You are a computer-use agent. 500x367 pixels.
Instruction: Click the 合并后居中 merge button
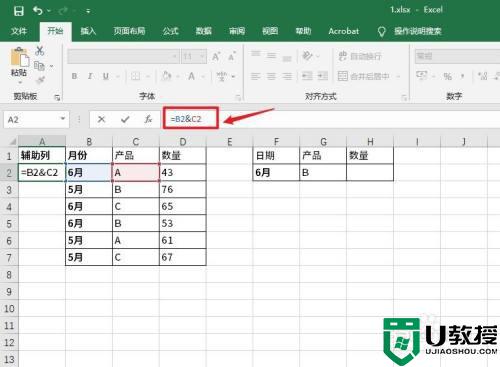[x=364, y=77]
